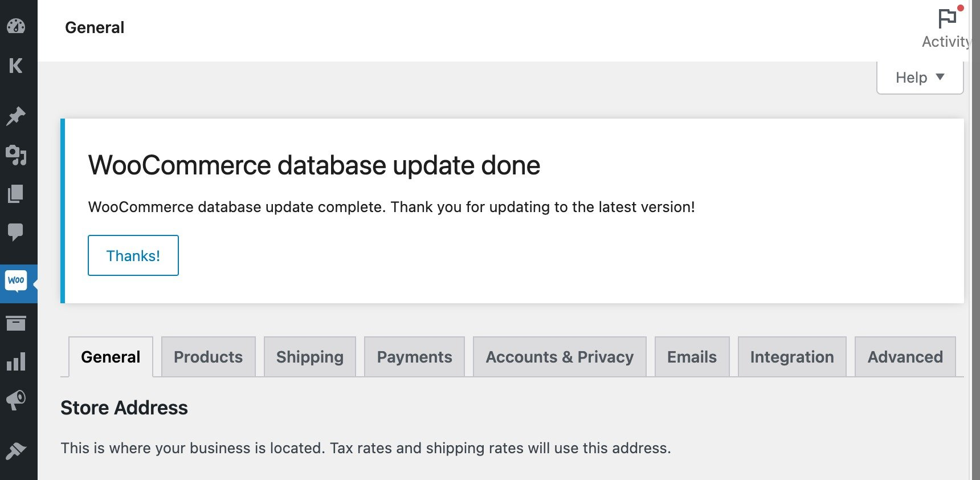Expand the Help dropdown

pyautogui.click(x=920, y=78)
